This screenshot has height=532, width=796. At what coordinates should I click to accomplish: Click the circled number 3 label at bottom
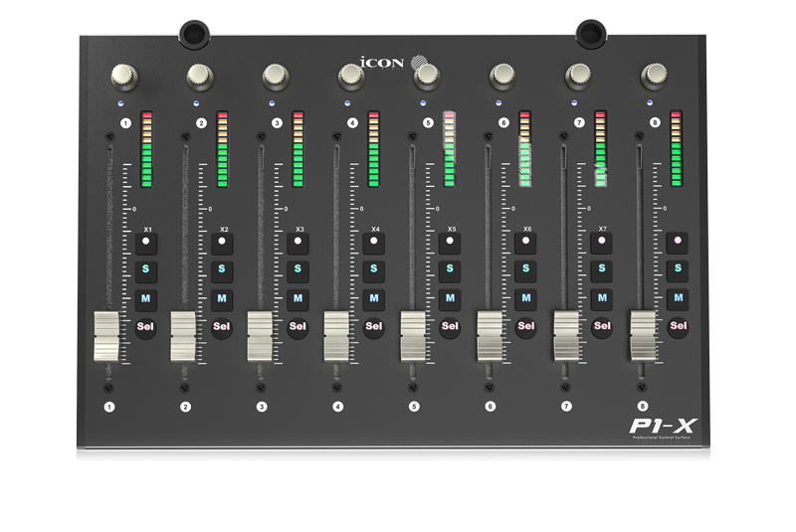pos(262,407)
